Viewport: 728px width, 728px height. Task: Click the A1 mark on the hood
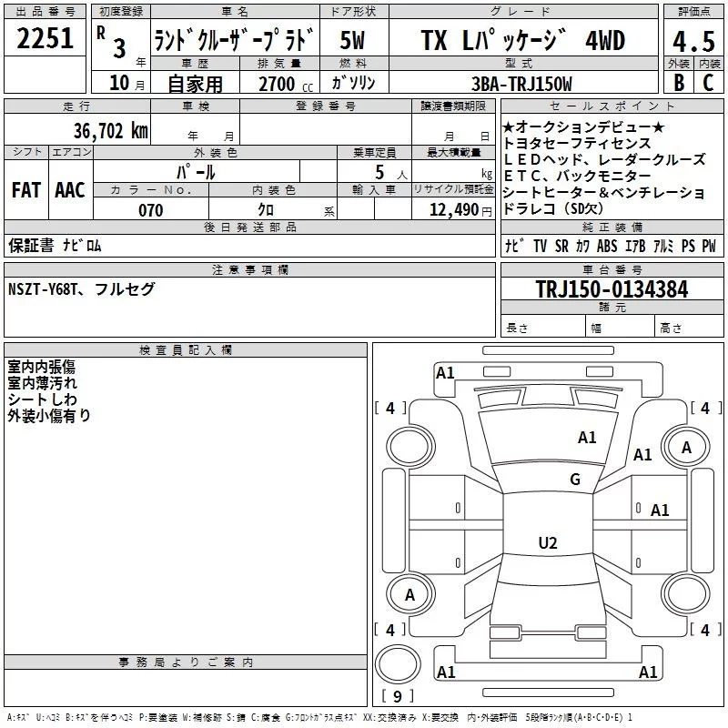[x=587, y=437]
